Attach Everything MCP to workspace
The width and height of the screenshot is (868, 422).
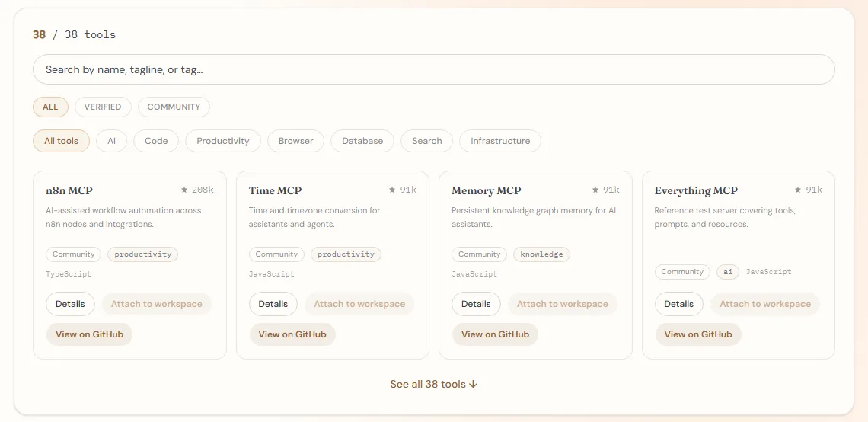765,304
